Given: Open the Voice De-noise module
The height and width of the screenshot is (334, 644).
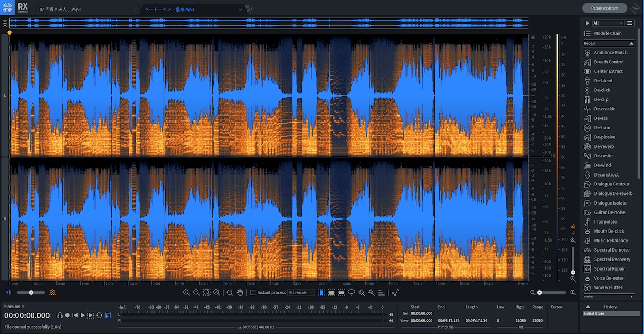Looking at the screenshot, I should coord(610,279).
